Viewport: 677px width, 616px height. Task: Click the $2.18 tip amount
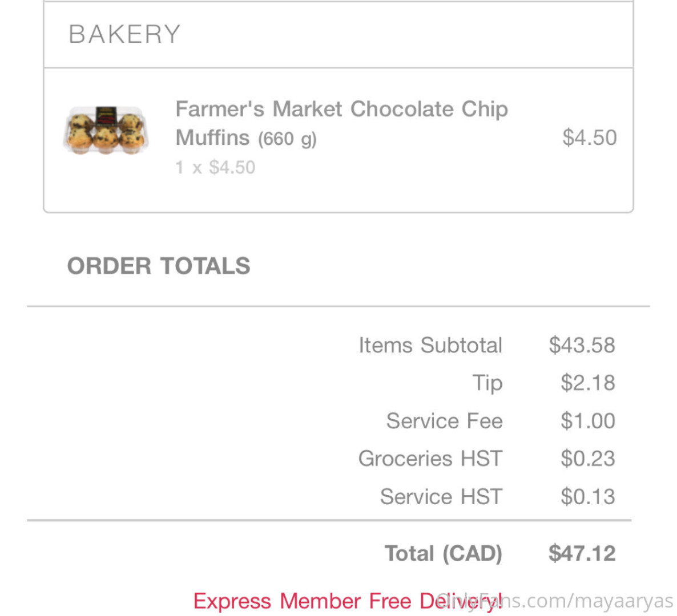pyautogui.click(x=587, y=383)
